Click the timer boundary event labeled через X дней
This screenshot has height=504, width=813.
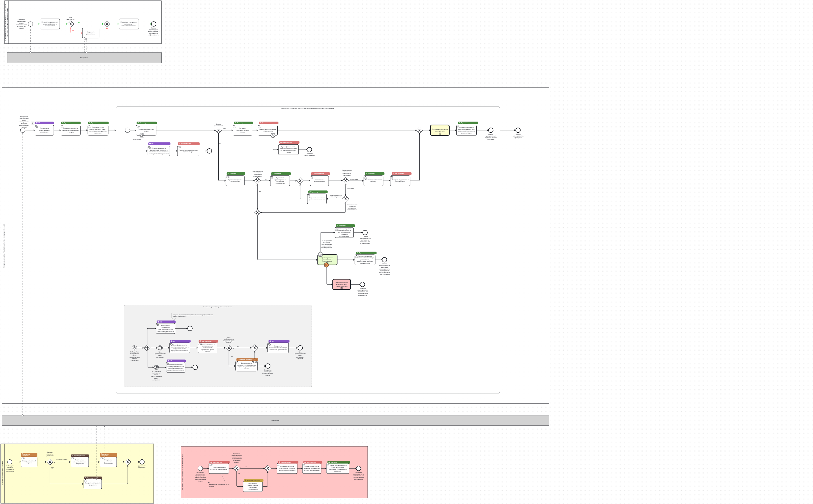click(142, 135)
